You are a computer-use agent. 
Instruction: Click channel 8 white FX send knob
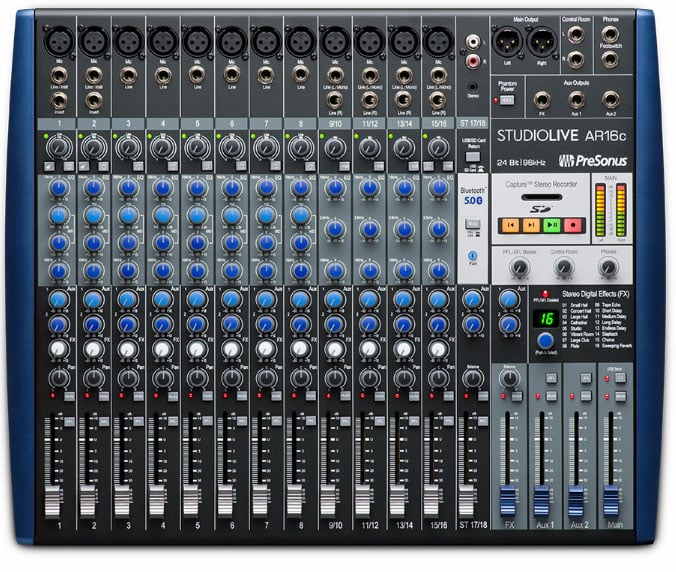(300, 348)
